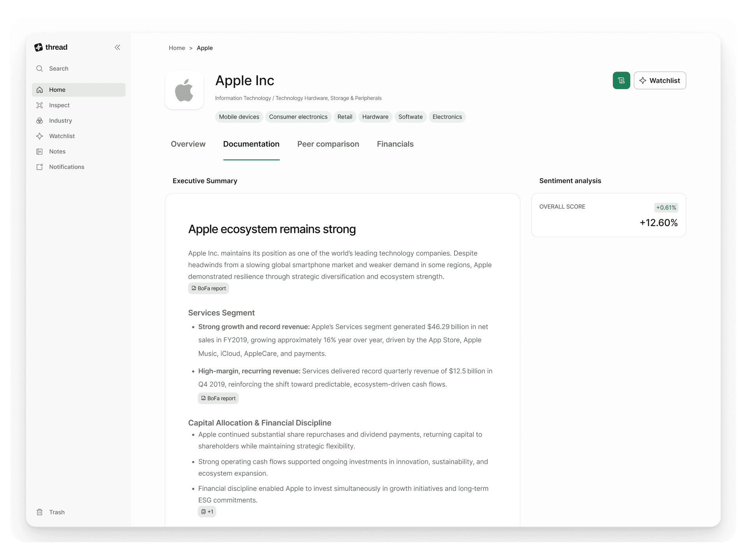Click the Apple logo thumbnail

[x=184, y=90]
